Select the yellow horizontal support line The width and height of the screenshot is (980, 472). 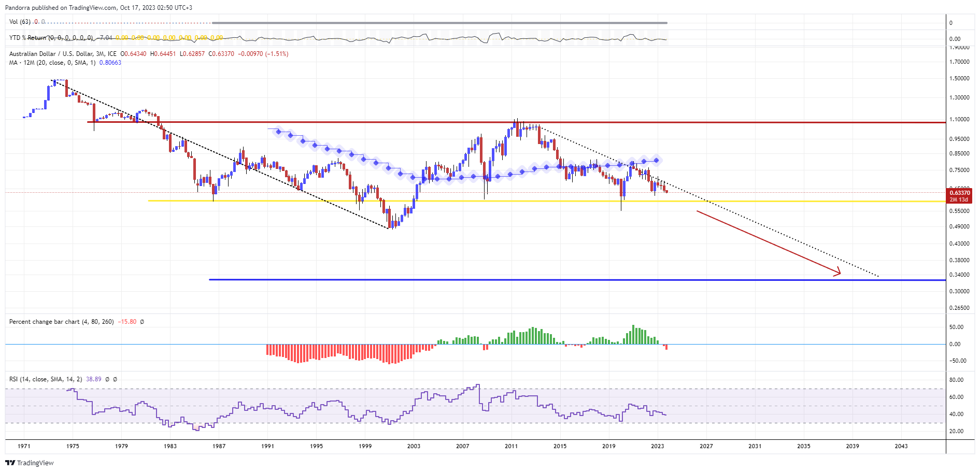pyautogui.click(x=547, y=201)
